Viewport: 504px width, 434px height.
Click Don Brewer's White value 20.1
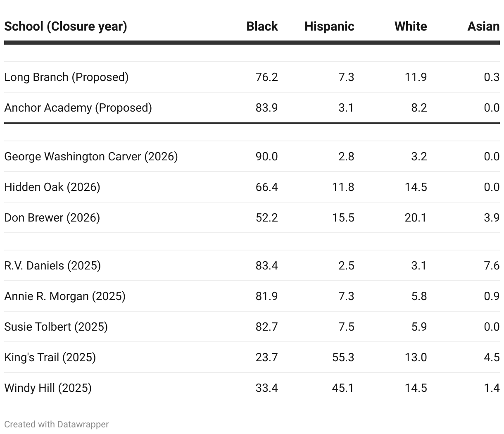[416, 218]
